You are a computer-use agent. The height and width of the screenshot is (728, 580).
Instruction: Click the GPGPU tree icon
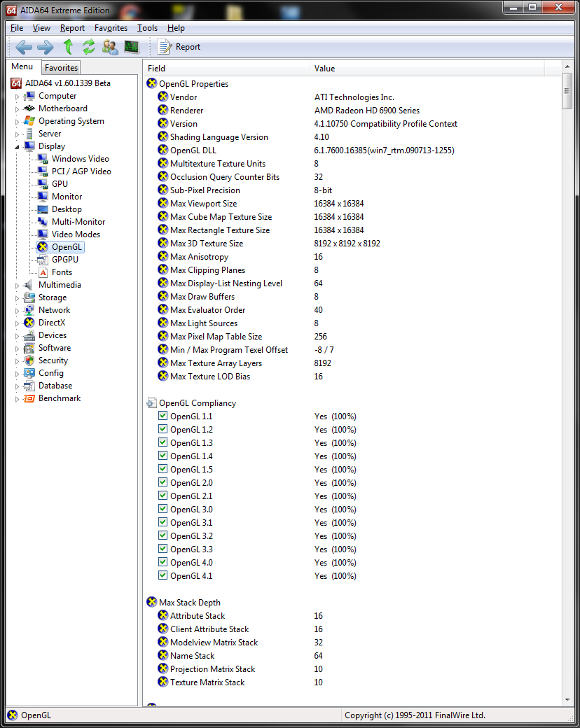point(42,260)
